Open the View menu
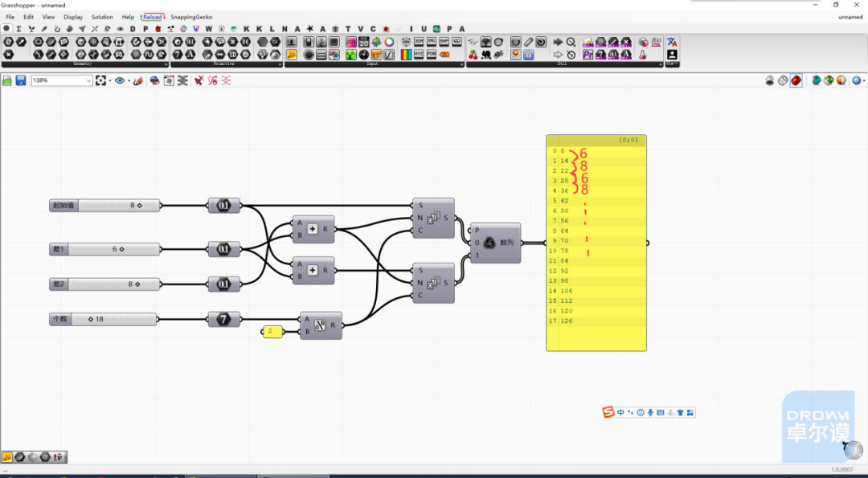The image size is (868, 478). coord(48,17)
